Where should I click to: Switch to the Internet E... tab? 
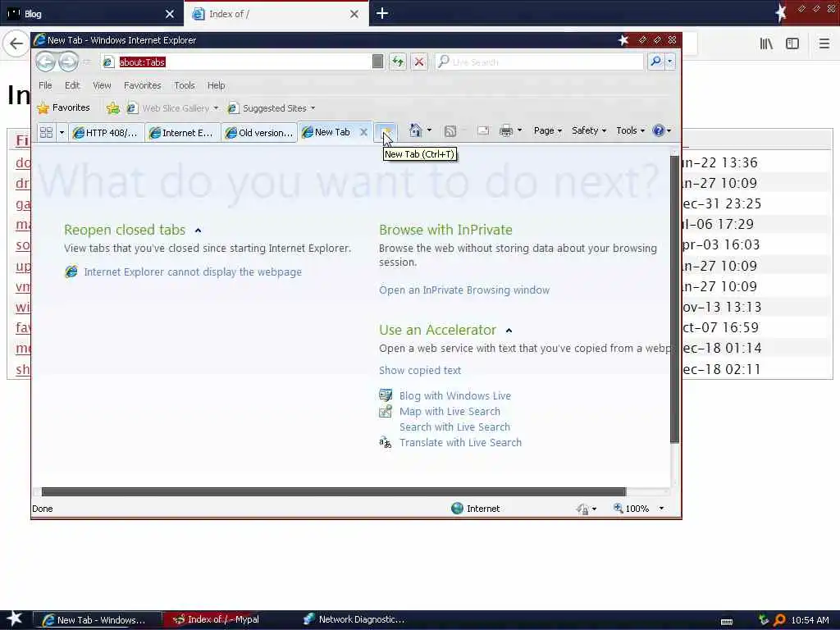pyautogui.click(x=182, y=132)
